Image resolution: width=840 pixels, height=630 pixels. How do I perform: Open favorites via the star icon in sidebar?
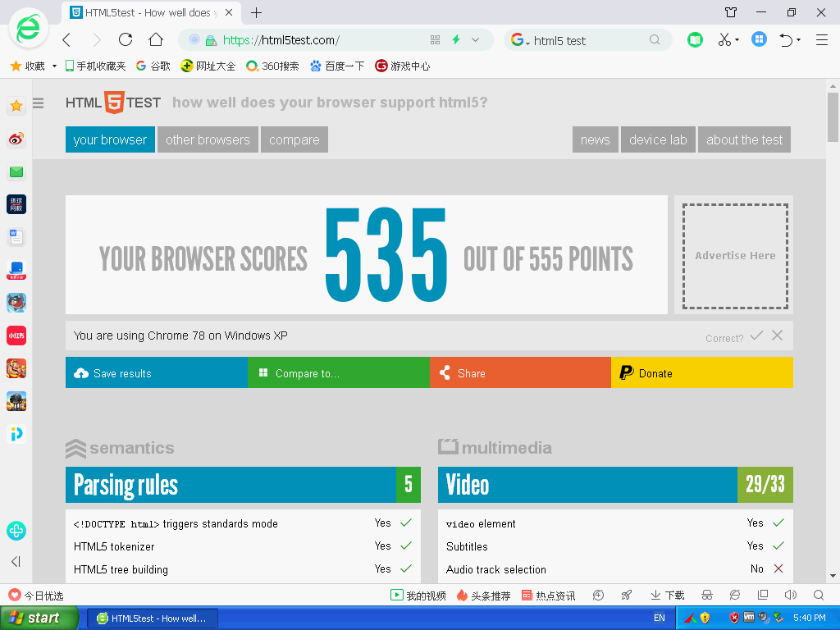coord(16,106)
